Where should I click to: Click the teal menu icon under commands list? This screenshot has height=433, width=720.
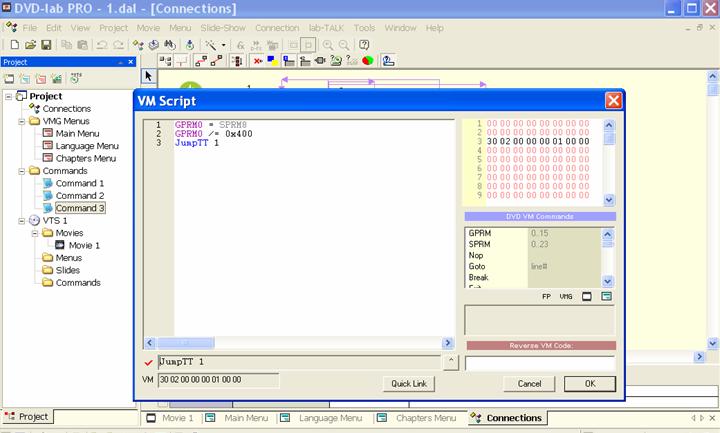607,297
